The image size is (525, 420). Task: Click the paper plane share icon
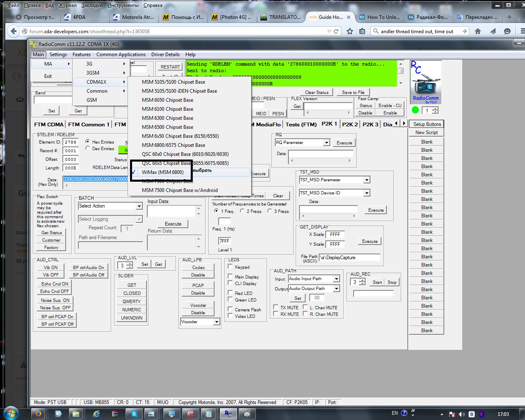(x=493, y=31)
